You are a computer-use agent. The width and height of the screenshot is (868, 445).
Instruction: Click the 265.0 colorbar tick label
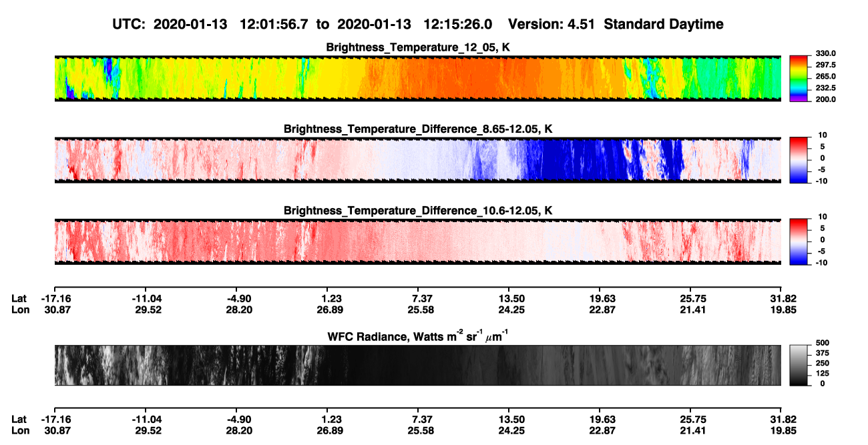pos(825,77)
